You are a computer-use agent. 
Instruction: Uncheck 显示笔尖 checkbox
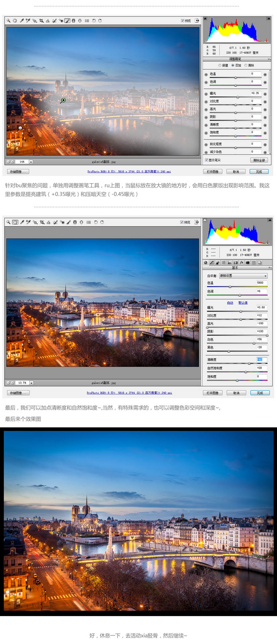pos(207,160)
